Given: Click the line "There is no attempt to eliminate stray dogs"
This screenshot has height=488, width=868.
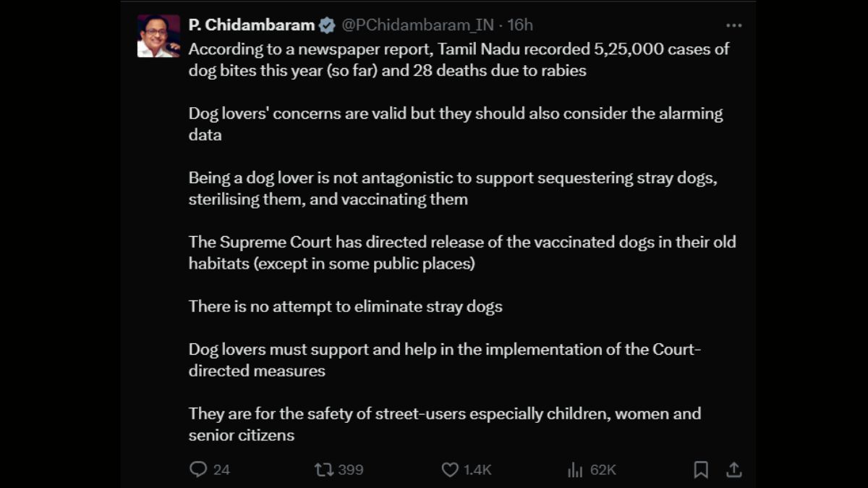Looking at the screenshot, I should pos(345,306).
